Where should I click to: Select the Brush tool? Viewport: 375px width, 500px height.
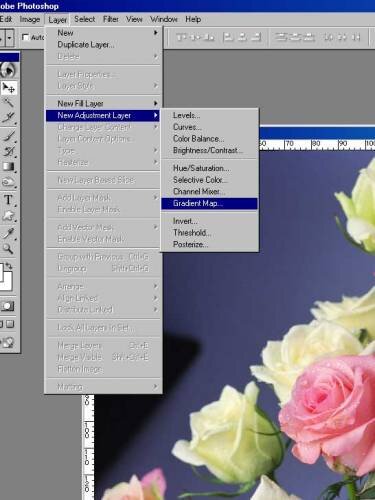coord(8,136)
